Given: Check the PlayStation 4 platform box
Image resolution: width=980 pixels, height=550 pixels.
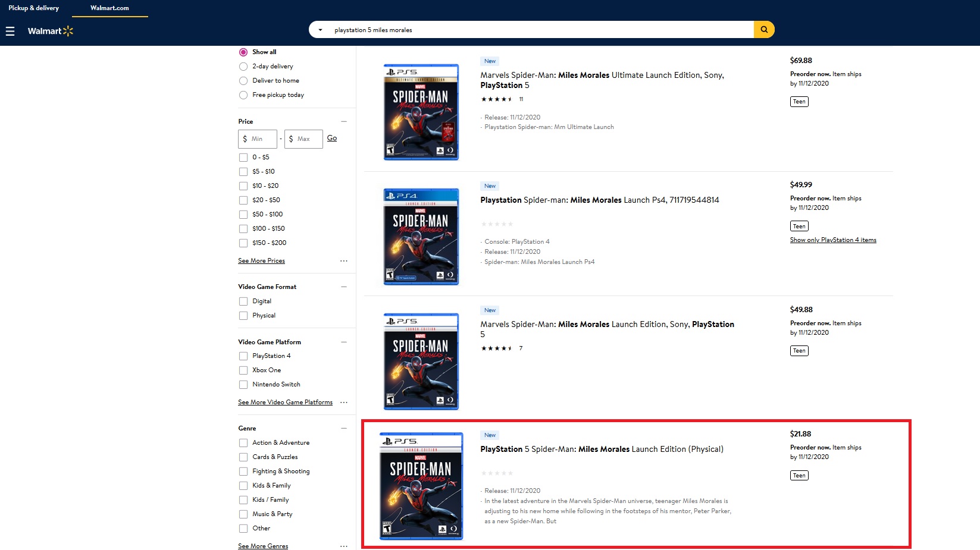Looking at the screenshot, I should tap(243, 356).
